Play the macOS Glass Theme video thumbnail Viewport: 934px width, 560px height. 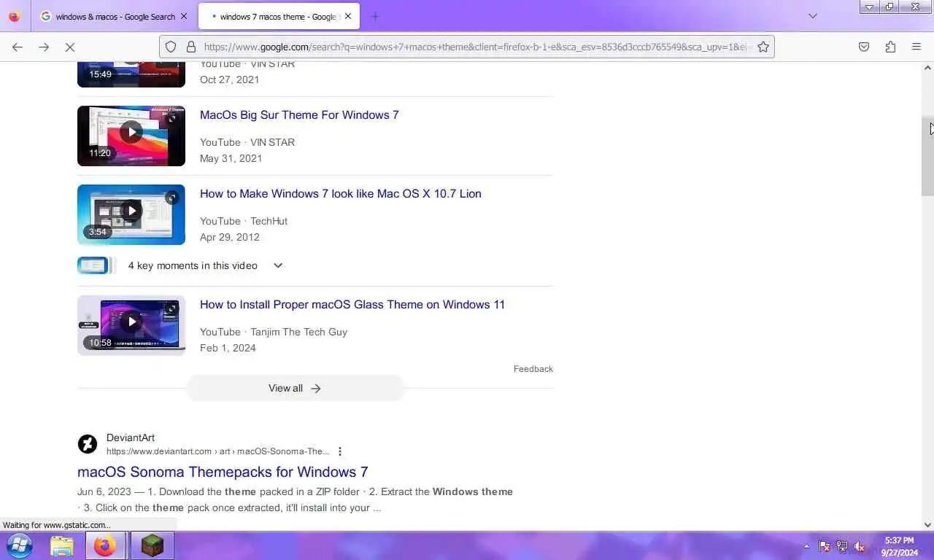pos(131,325)
